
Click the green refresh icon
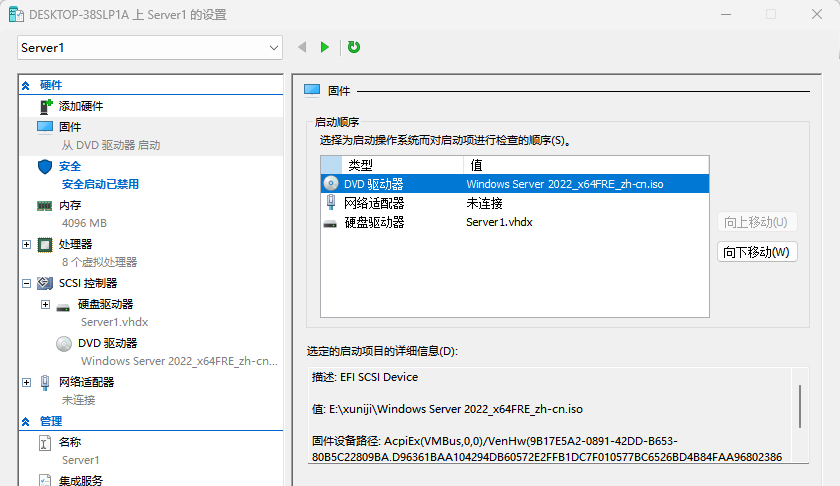(x=354, y=47)
